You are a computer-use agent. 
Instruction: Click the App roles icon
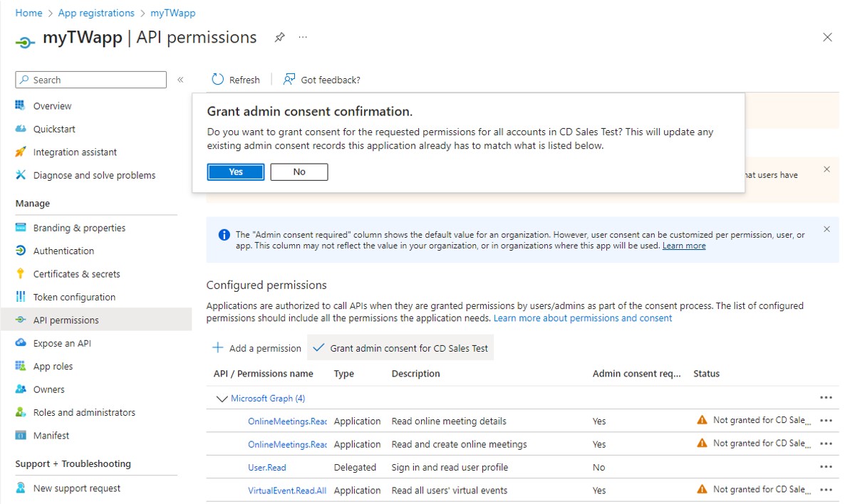tap(21, 366)
